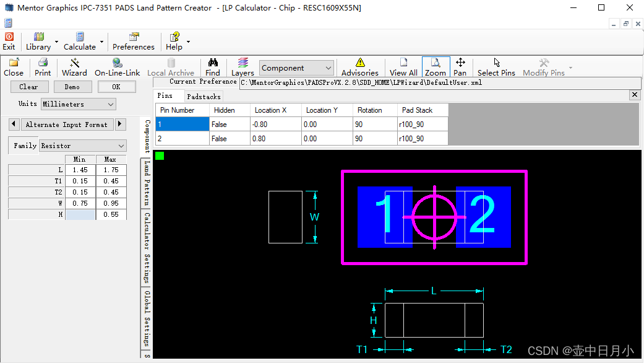Click the H Max value field
Screen dimensions: 644x363
[x=111, y=214]
